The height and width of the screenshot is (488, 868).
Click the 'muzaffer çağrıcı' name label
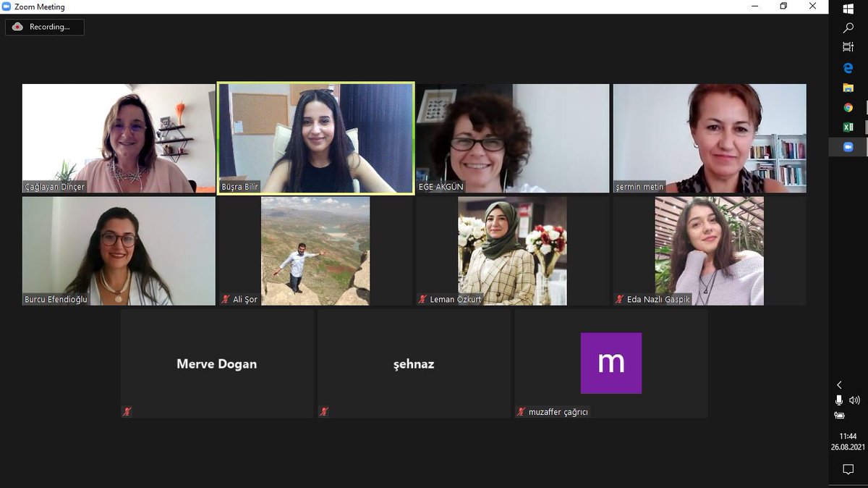pos(558,412)
